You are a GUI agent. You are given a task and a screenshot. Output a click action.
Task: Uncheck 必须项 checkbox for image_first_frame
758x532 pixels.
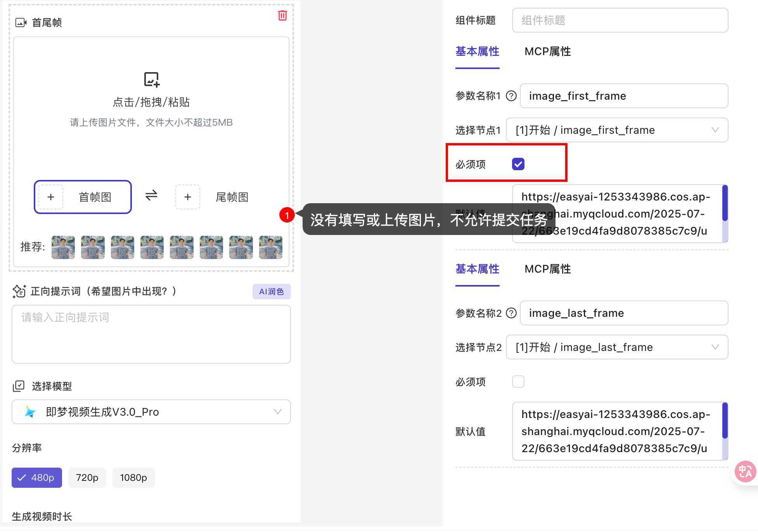[518, 164]
